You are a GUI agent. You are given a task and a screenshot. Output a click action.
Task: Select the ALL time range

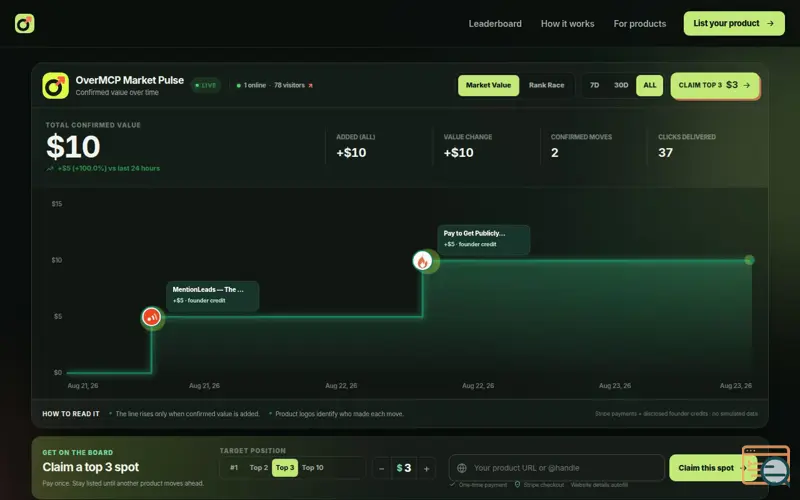(649, 85)
